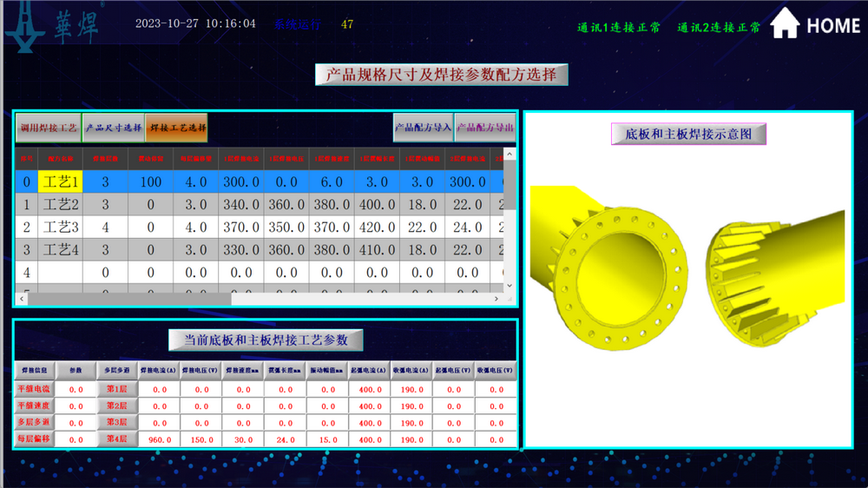Select the row named 工艺3
This screenshot has width=868, height=488.
(x=62, y=228)
